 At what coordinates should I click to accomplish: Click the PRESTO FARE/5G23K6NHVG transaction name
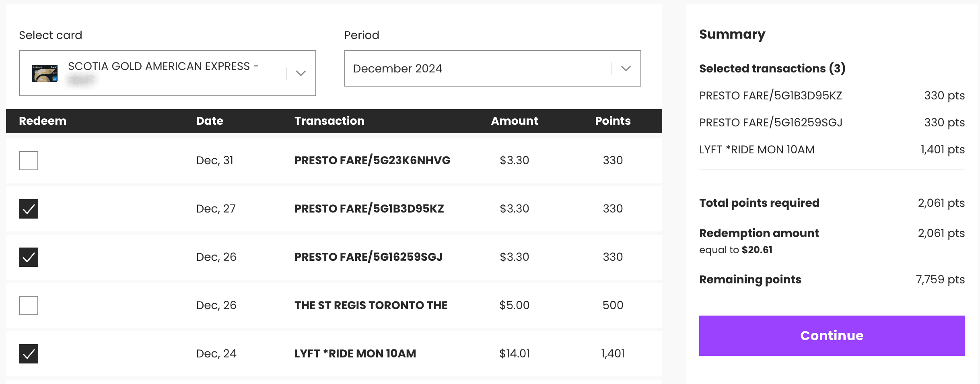click(x=372, y=160)
